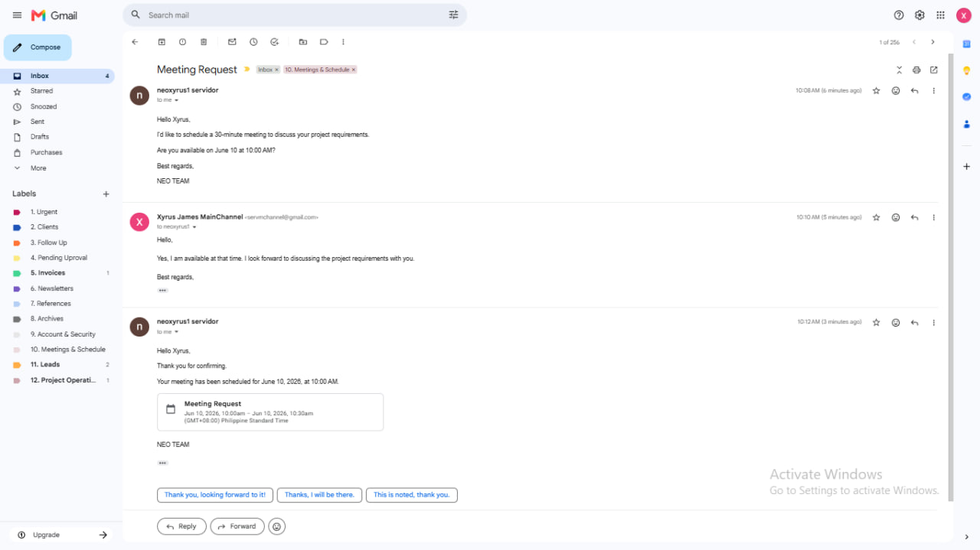Screen dimensions: 980x550
Task: Toggle the main menu hamburger
Action: tap(17, 15)
